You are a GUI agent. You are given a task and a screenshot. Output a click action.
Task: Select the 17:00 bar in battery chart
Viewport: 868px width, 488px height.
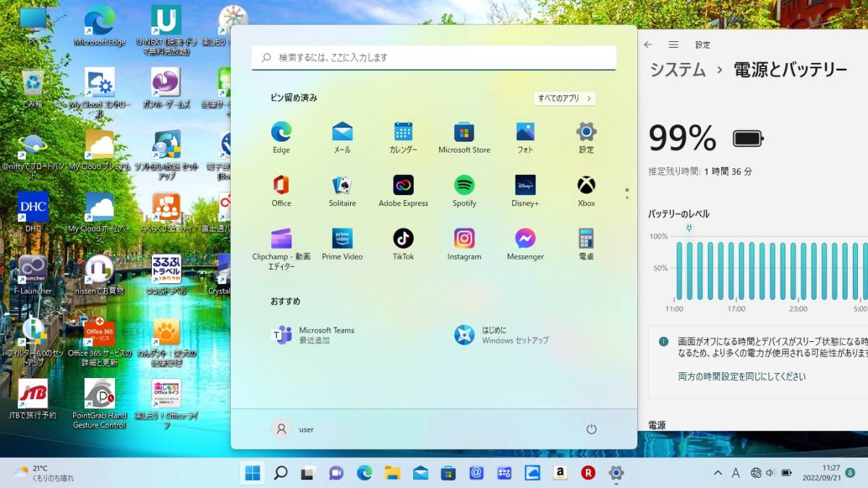coord(741,270)
